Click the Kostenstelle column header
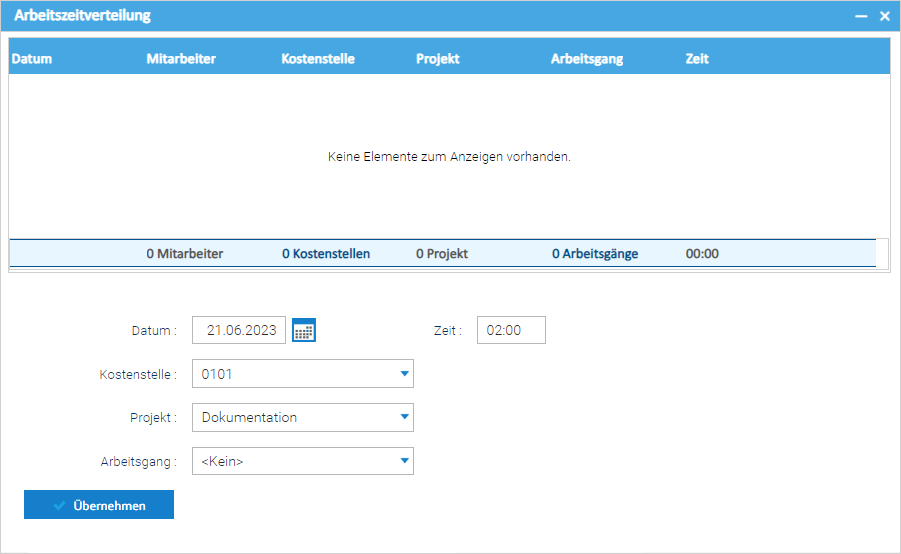Screen dimensions: 901x554 [318, 59]
